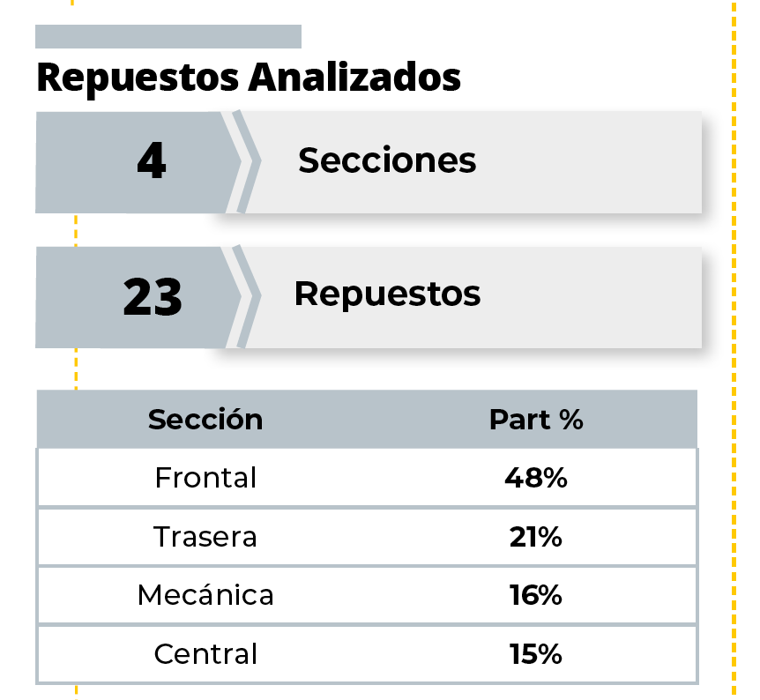The width and height of the screenshot is (760, 700).
Task: Click the 15% value
Action: tap(535, 654)
